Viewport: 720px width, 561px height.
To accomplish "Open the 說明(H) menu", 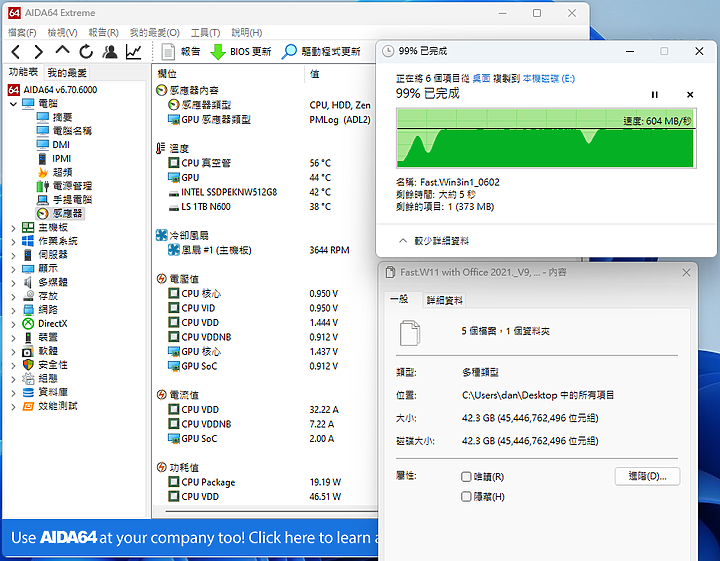I will [x=247, y=33].
